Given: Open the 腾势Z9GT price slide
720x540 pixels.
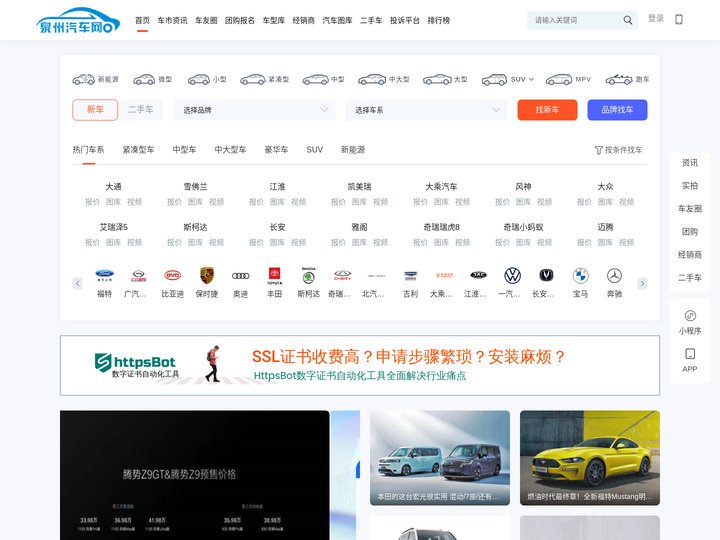Looking at the screenshot, I should (195, 475).
